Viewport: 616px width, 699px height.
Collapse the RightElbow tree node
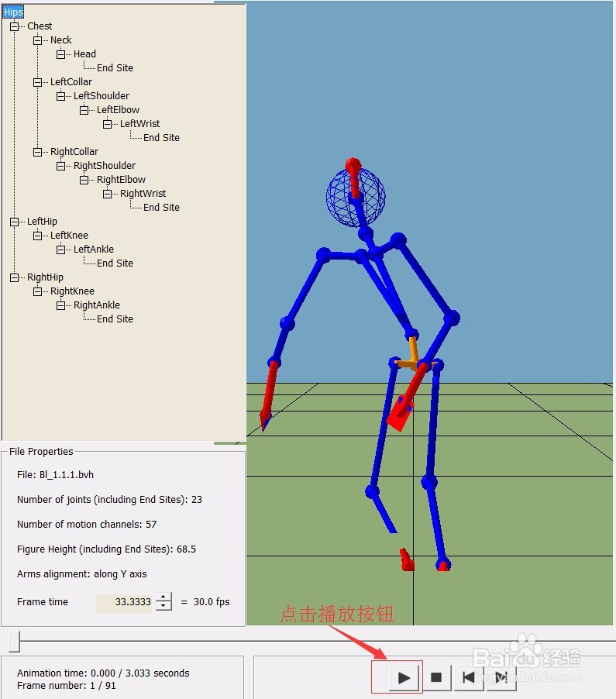84,180
